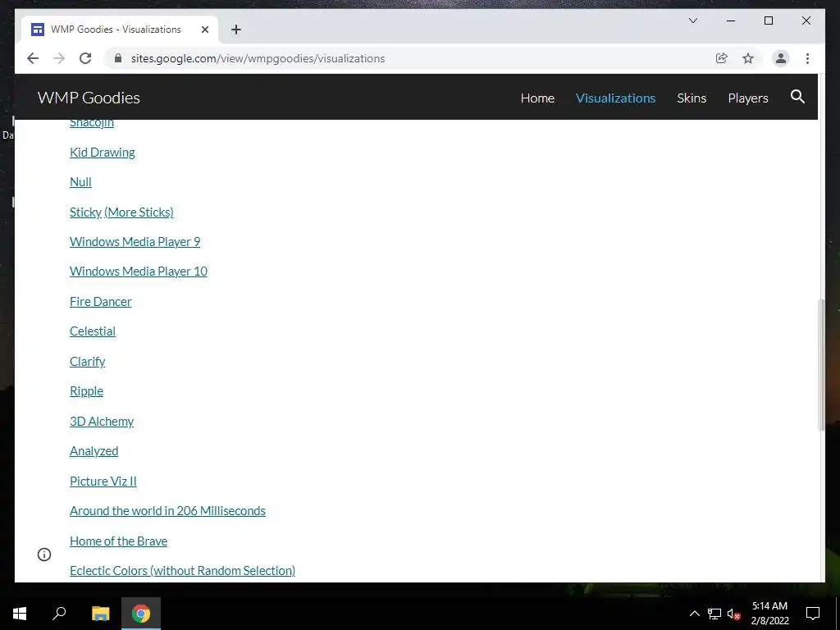Go back using browser back arrow
This screenshot has width=840, height=630.
(x=33, y=58)
